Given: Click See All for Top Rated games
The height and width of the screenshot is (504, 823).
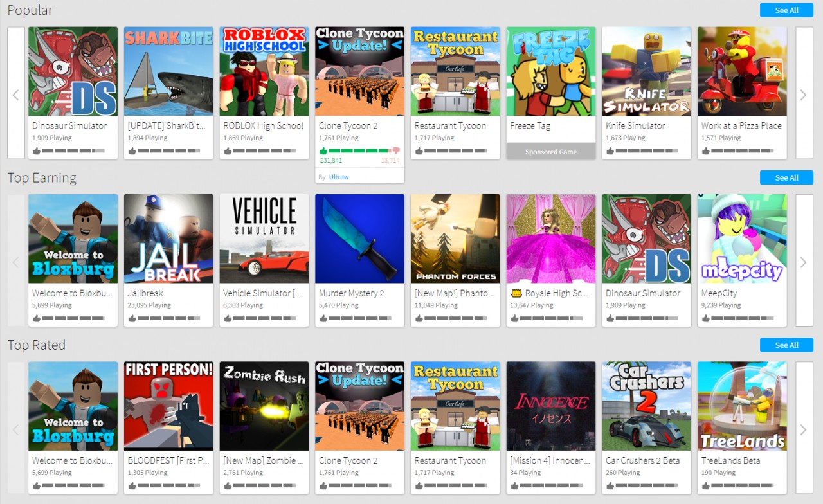Looking at the screenshot, I should point(786,345).
